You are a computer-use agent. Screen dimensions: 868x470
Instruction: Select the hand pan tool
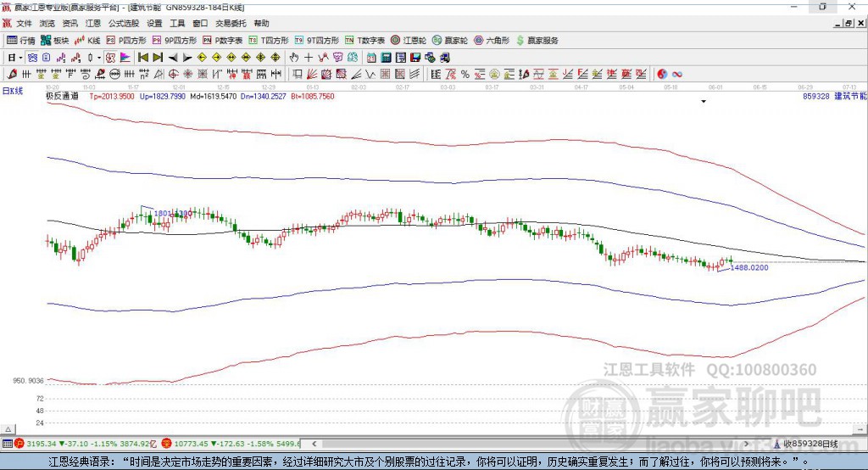coord(294,58)
